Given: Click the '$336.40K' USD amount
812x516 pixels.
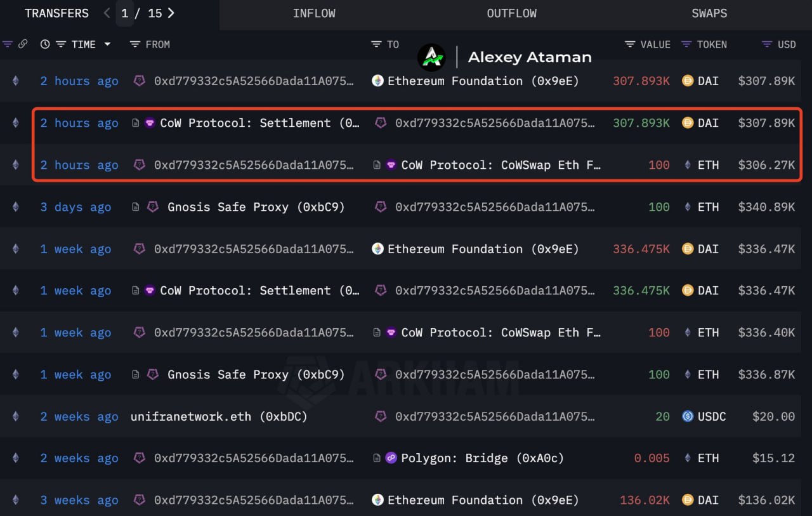Looking at the screenshot, I should (x=766, y=333).
